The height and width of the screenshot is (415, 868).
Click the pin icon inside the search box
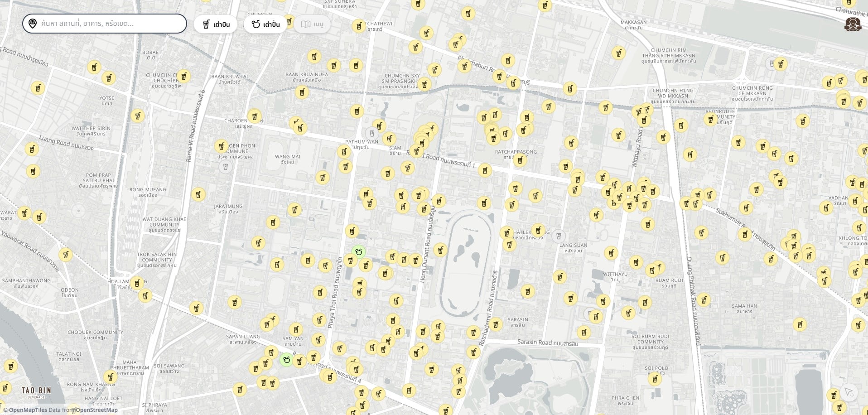33,24
